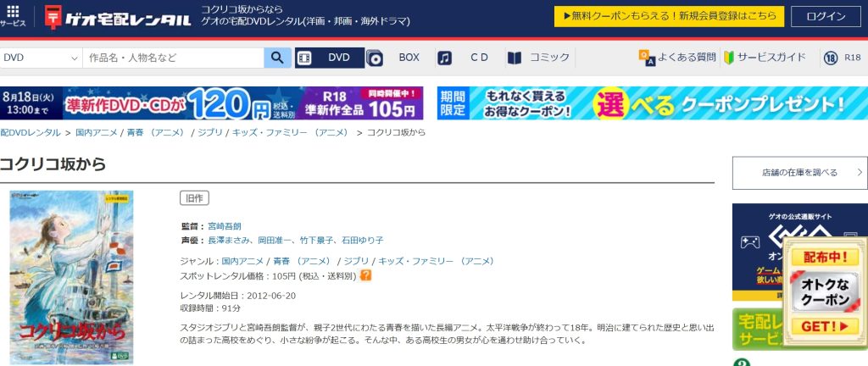
Task: Click the コクリコ坂から poster image
Action: point(71,277)
